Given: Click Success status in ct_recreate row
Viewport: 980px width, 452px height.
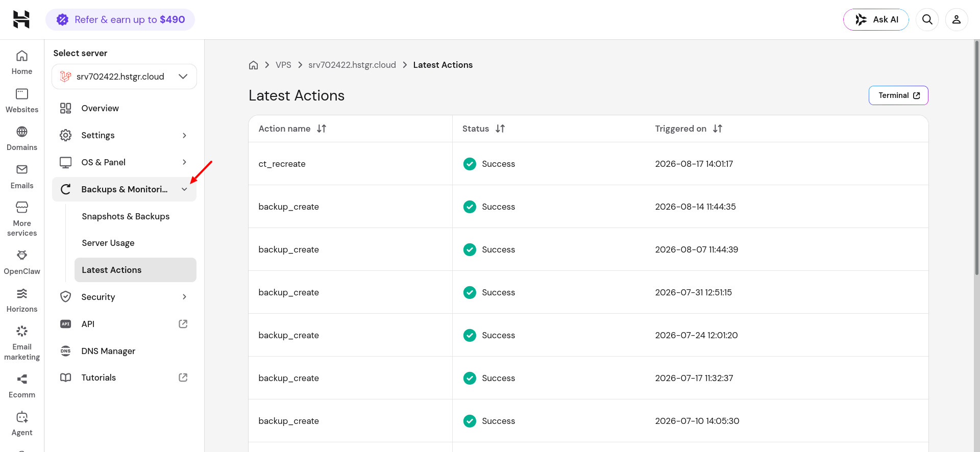Looking at the screenshot, I should pyautogui.click(x=498, y=164).
